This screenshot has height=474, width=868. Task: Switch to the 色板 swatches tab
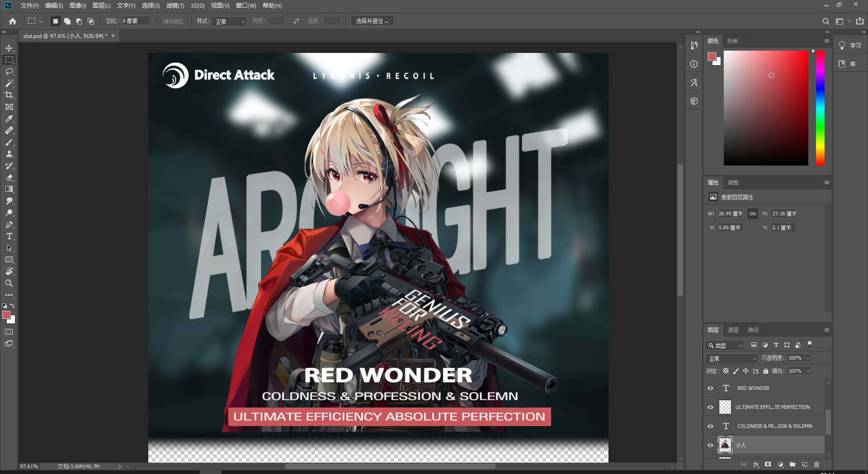pyautogui.click(x=732, y=41)
